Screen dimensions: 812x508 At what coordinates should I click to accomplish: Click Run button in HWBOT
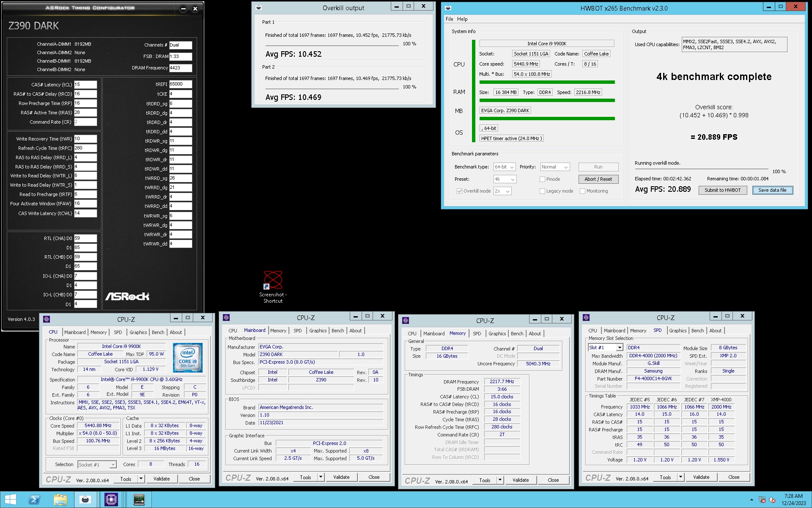(598, 167)
